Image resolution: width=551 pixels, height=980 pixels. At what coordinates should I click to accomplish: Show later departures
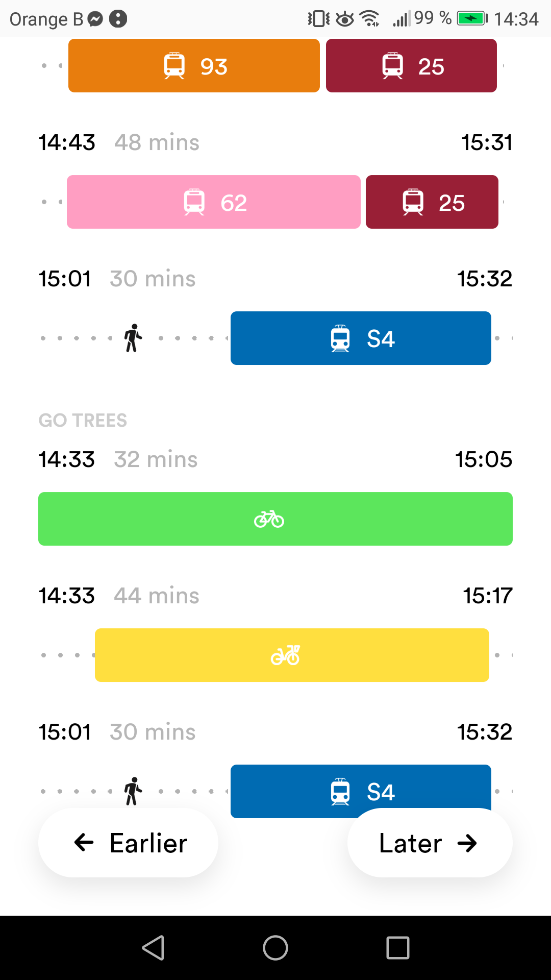(430, 843)
